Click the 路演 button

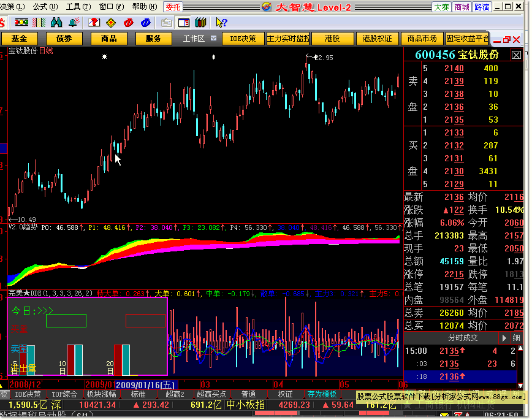click(482, 7)
